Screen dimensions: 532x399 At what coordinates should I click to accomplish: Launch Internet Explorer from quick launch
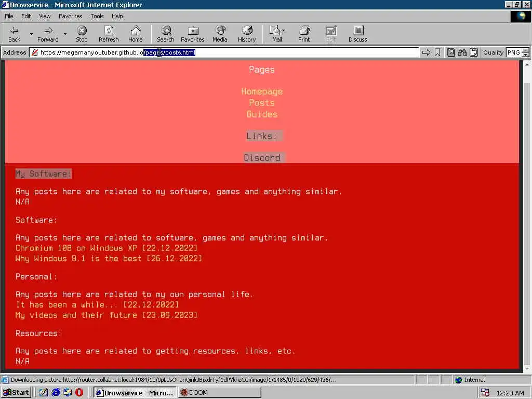pyautogui.click(x=56, y=393)
